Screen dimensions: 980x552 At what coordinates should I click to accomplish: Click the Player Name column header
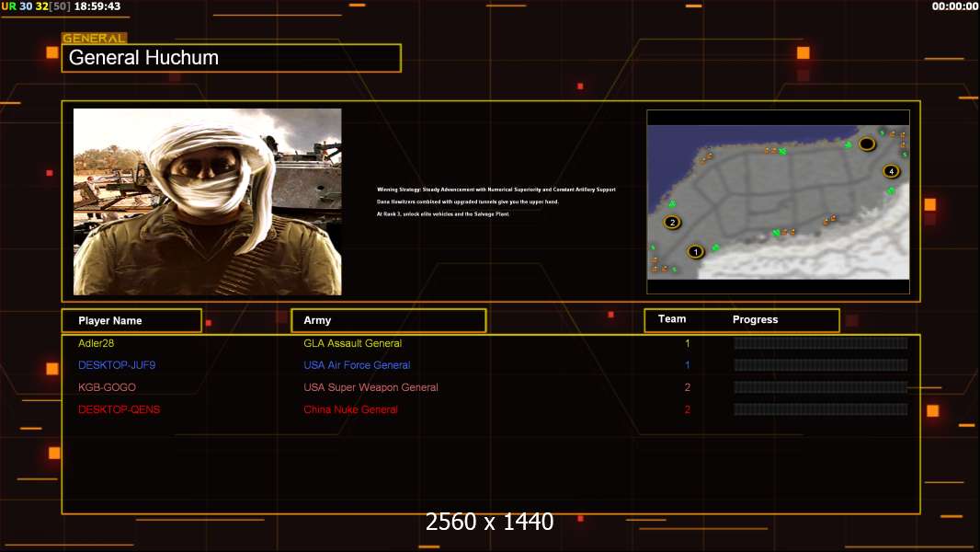tap(131, 321)
